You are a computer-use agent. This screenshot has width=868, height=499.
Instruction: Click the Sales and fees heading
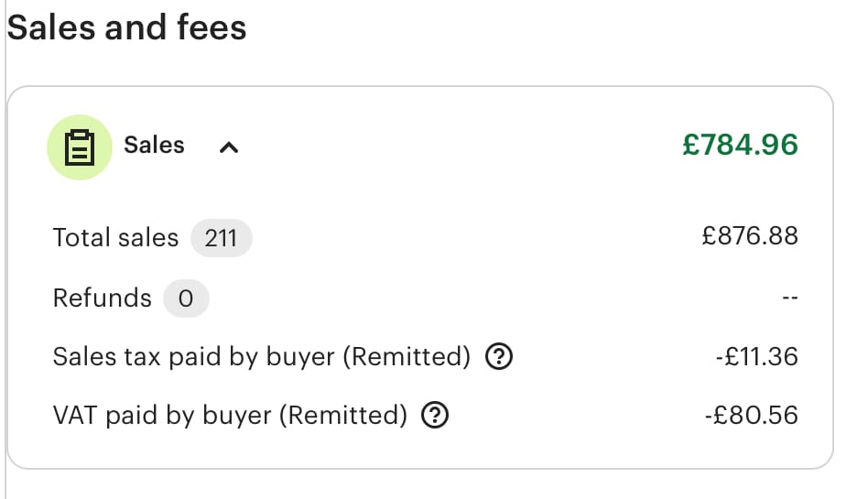(127, 27)
